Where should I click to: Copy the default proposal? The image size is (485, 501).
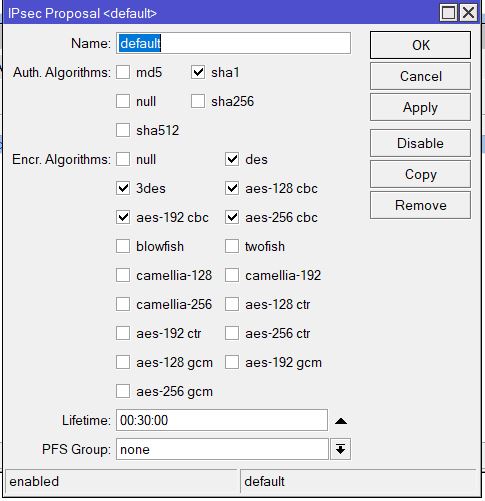[x=420, y=174]
